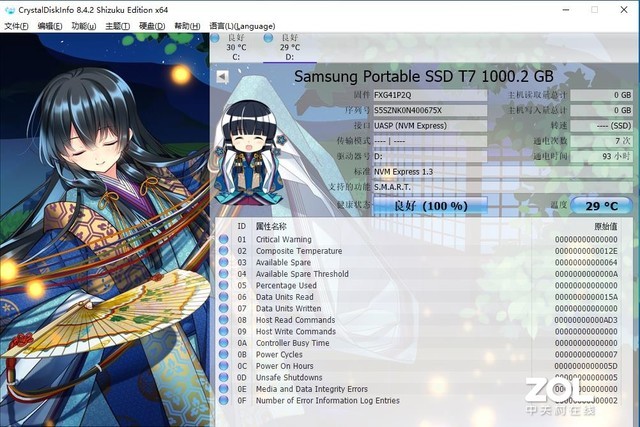Click the status orb for Power Cycles
This screenshot has height=427, width=640.
coord(224,354)
